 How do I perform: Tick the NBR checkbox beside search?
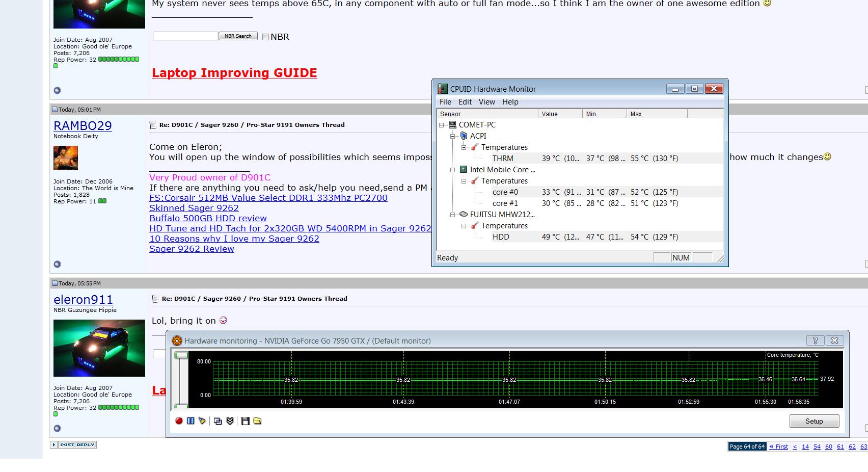(265, 37)
